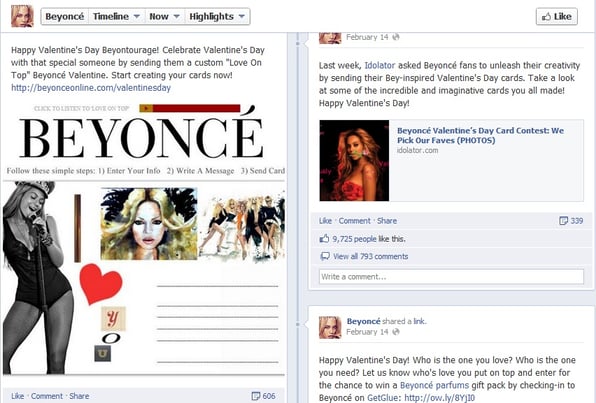Click the globe privacy icon on GetGlue post

tap(396, 332)
